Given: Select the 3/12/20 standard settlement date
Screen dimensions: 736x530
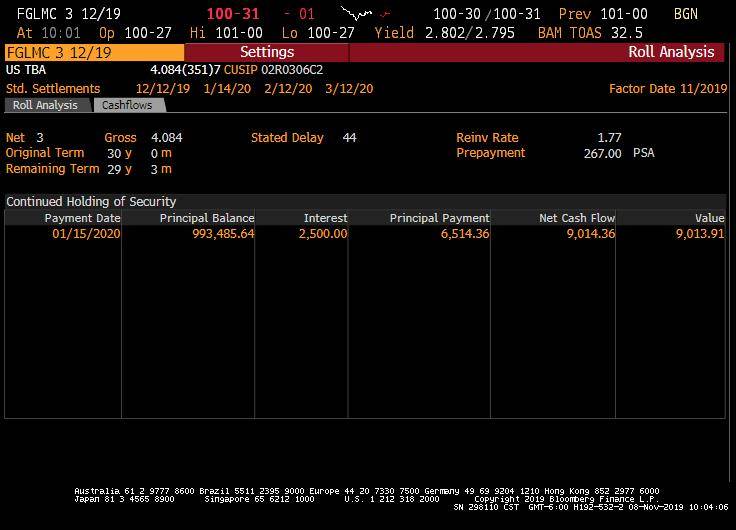Looking at the screenshot, I should pos(349,89).
